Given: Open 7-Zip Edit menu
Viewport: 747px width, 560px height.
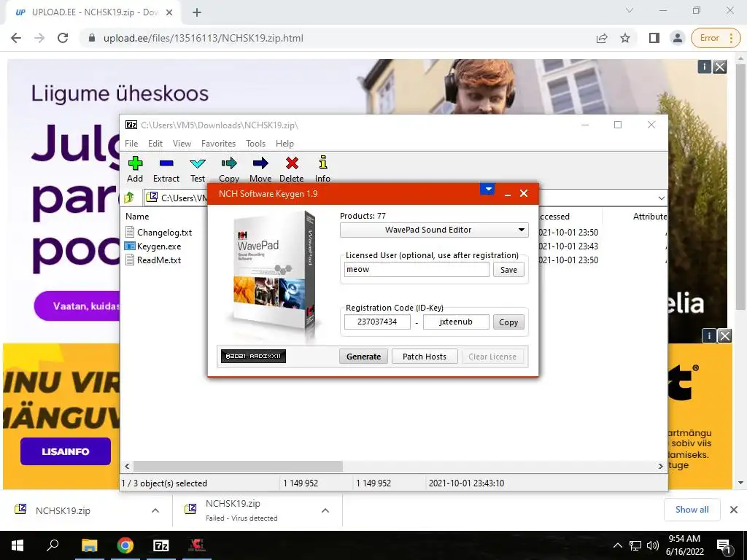Looking at the screenshot, I should (x=155, y=144).
